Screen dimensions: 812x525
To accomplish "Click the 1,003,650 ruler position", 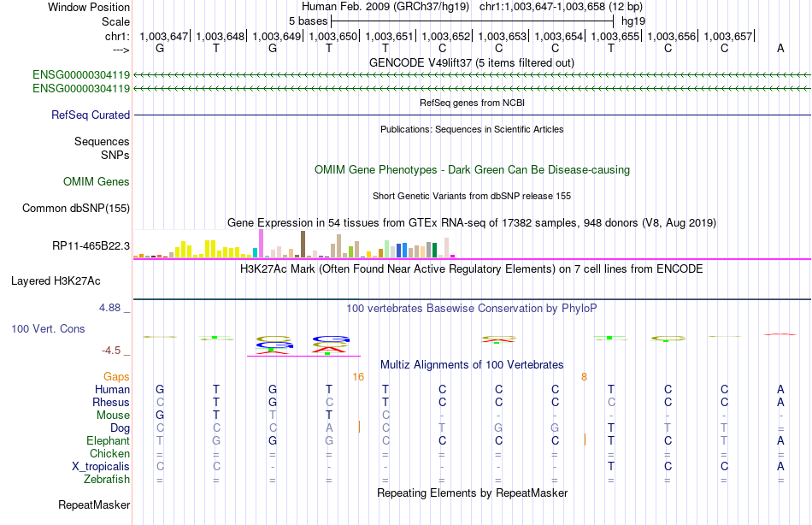I will 333,36.
